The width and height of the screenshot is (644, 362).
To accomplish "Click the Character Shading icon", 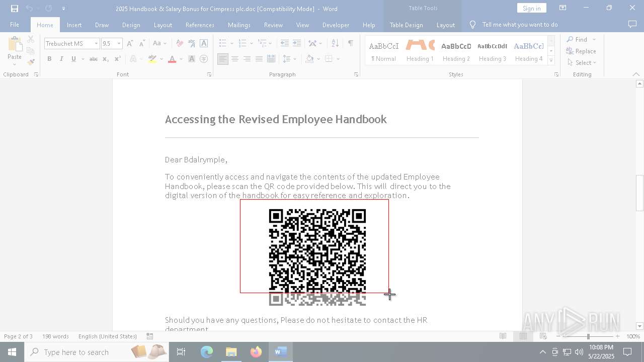I will point(192,59).
